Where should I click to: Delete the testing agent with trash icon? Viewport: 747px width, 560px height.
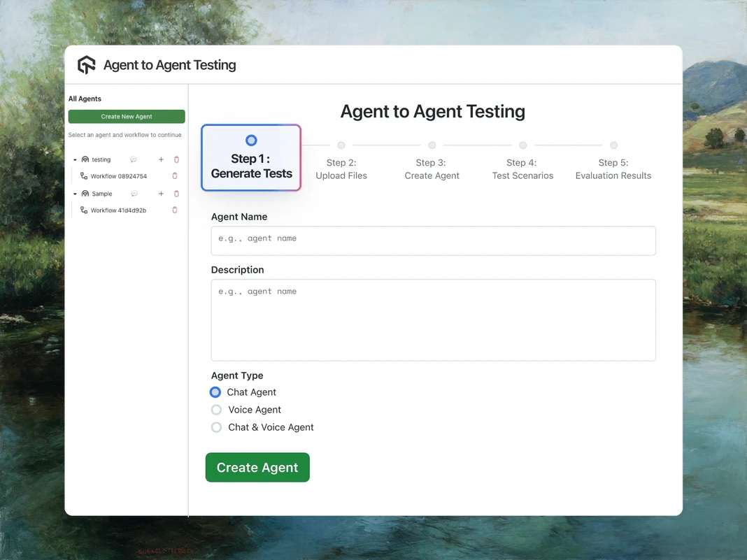176,159
